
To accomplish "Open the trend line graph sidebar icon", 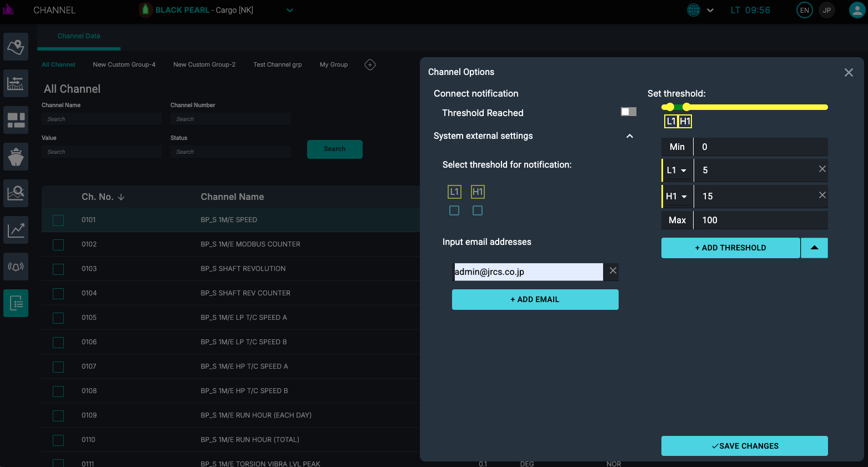I will (16, 230).
